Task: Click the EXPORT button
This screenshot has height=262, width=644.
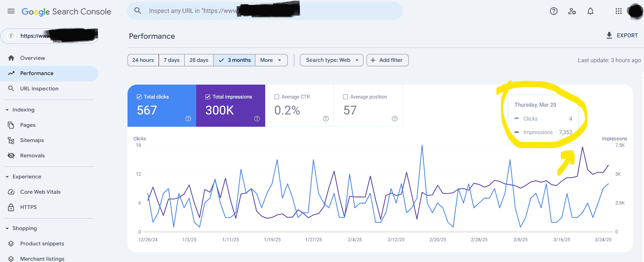Action: (x=622, y=35)
